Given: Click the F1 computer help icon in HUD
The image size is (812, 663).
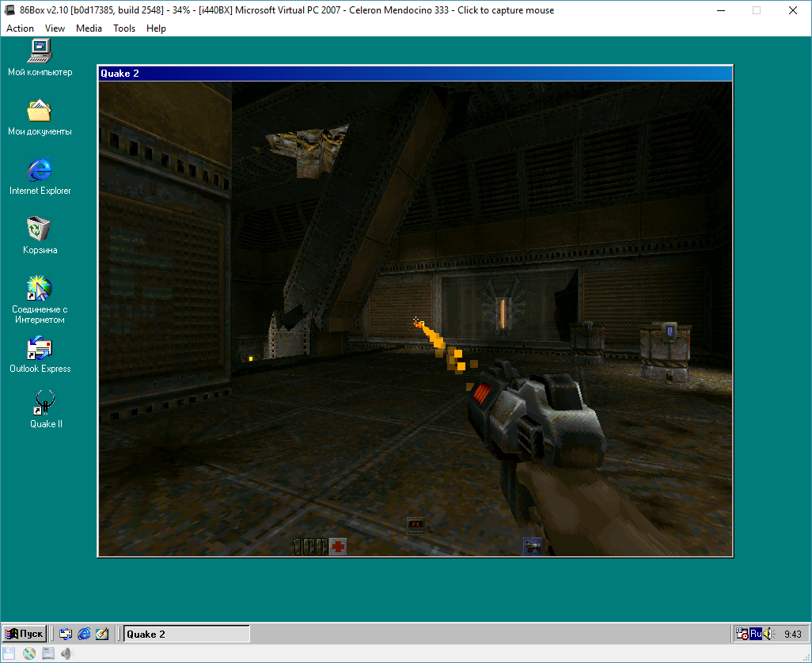Looking at the screenshot, I should (x=415, y=526).
